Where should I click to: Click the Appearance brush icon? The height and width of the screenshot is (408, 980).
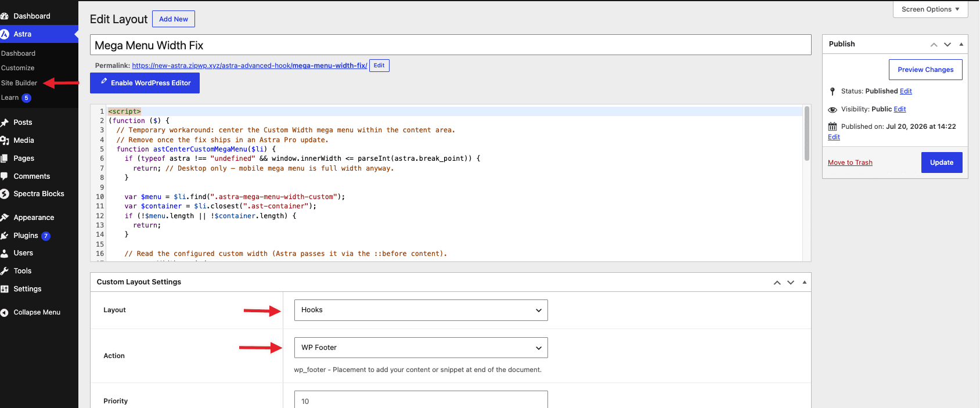point(4,218)
